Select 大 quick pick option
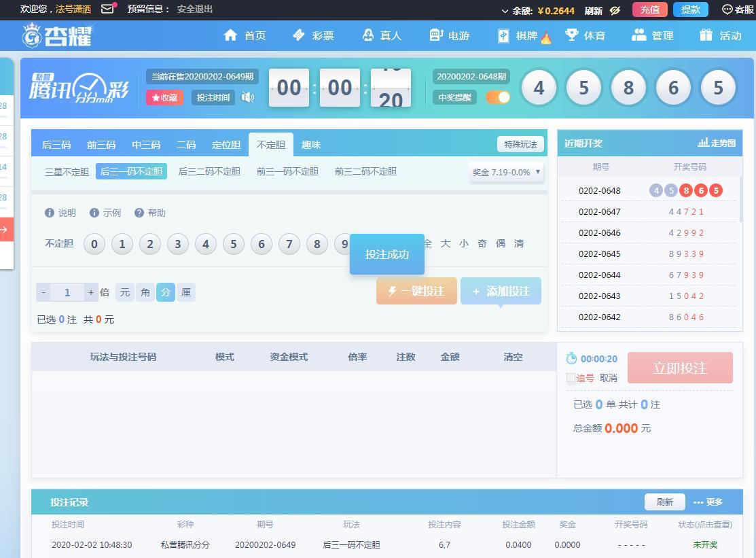Viewport: 756px width, 558px height. tap(445, 243)
